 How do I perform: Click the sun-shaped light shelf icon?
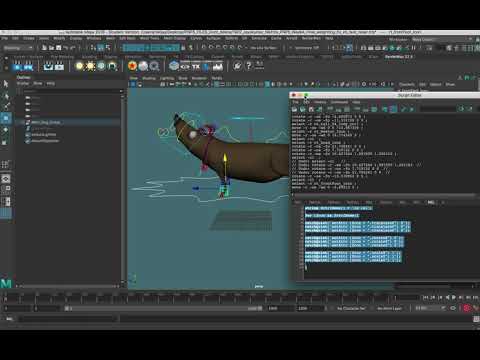(x=90, y=66)
